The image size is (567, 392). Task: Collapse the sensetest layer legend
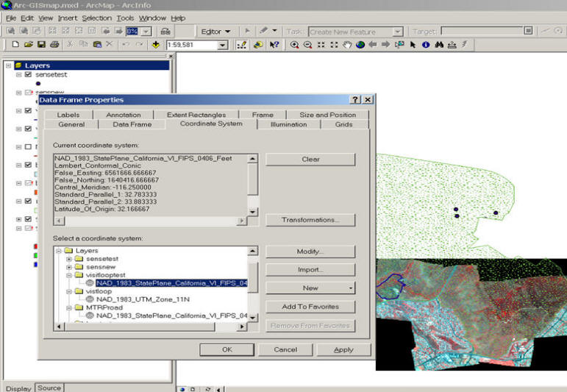click(x=19, y=74)
